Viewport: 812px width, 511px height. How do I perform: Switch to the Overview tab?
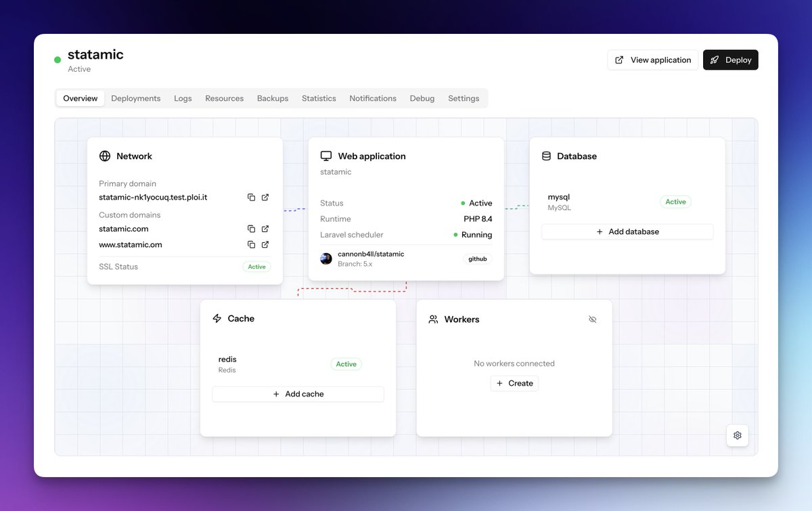click(81, 98)
